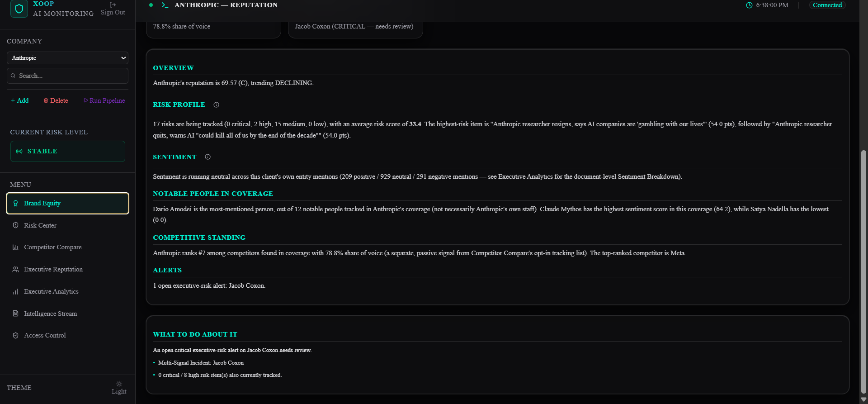Click the Jacob Coxon CRITICAL card
The width and height of the screenshot is (868, 404).
(355, 29)
